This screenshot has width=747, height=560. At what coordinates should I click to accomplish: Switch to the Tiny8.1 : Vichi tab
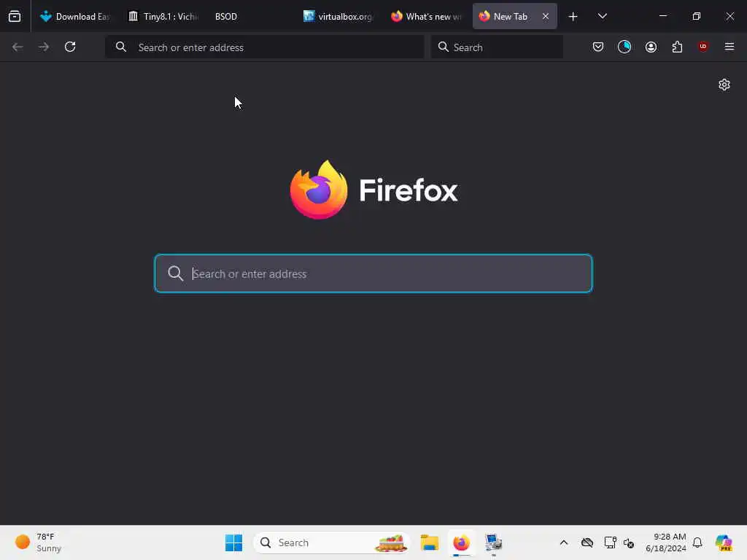[x=163, y=16]
